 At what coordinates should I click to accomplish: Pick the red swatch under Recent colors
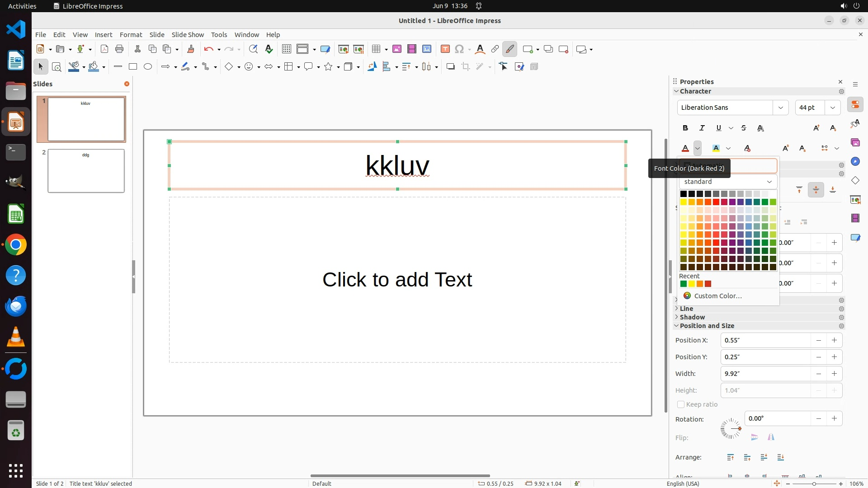coord(708,284)
